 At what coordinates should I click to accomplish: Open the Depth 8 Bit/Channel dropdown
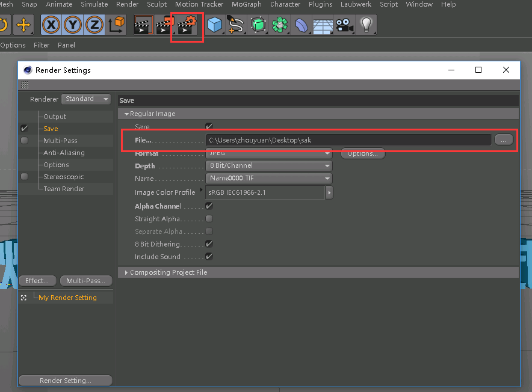click(269, 166)
